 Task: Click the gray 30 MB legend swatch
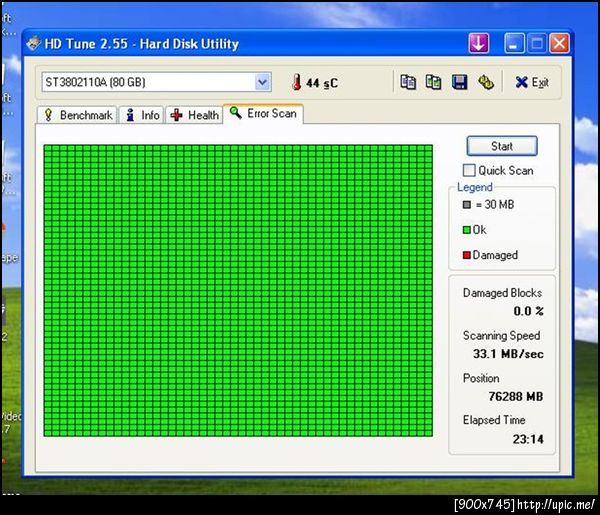(x=466, y=205)
